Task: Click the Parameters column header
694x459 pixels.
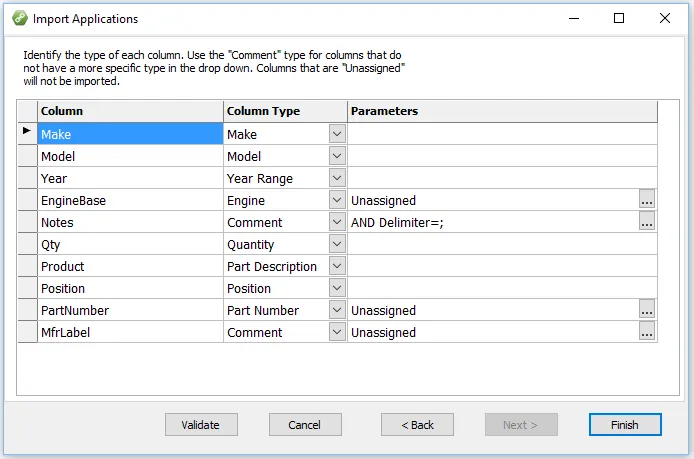Action: 502,111
